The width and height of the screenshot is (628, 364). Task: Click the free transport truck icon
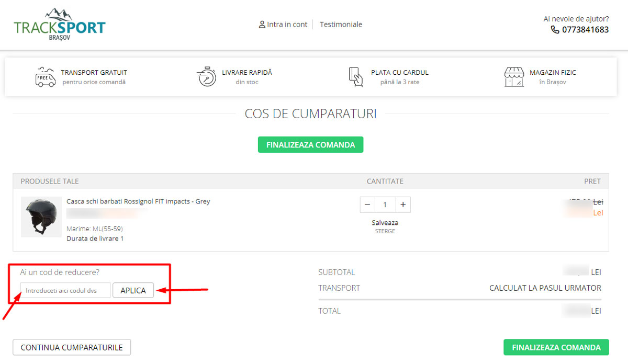point(45,77)
